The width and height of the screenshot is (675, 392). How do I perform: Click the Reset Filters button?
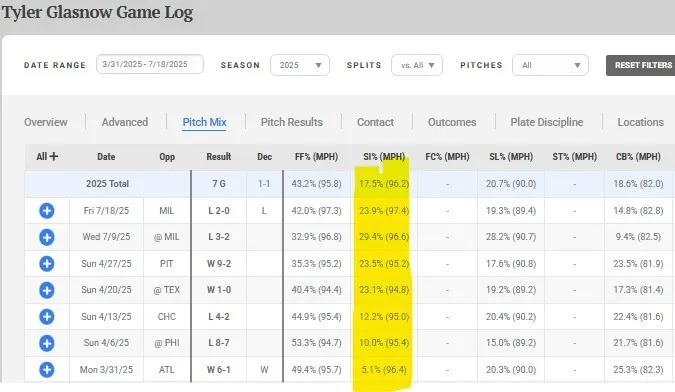click(642, 65)
